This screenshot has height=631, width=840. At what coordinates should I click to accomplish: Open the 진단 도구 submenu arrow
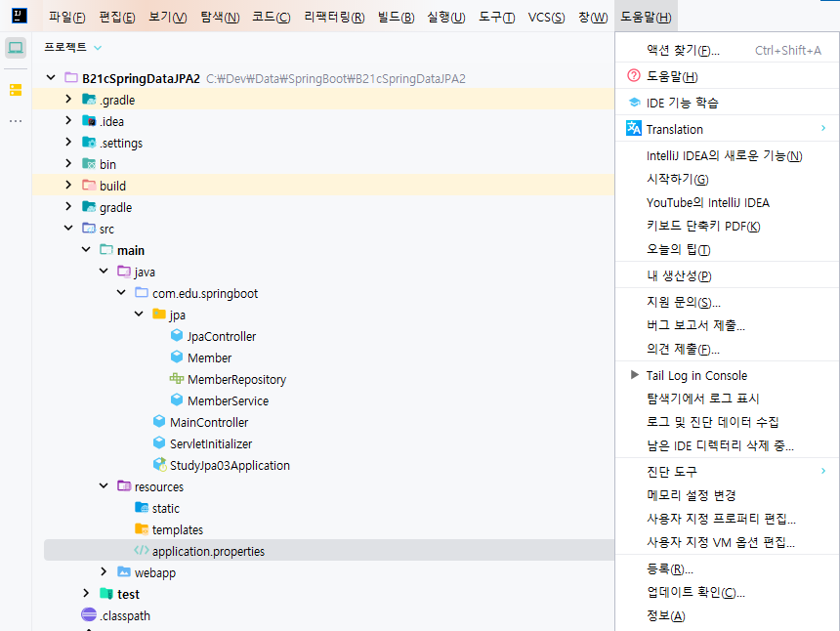pos(823,471)
